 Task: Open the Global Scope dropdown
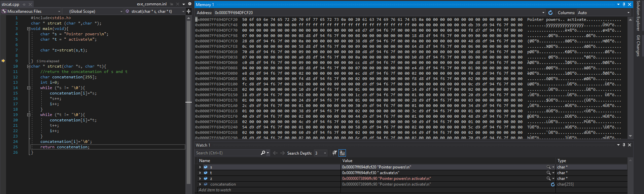point(121,11)
